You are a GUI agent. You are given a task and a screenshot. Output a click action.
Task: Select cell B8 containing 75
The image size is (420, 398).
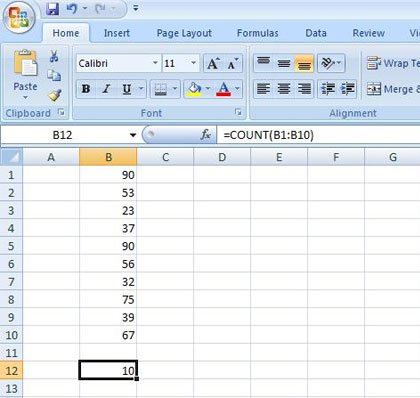[x=108, y=299]
